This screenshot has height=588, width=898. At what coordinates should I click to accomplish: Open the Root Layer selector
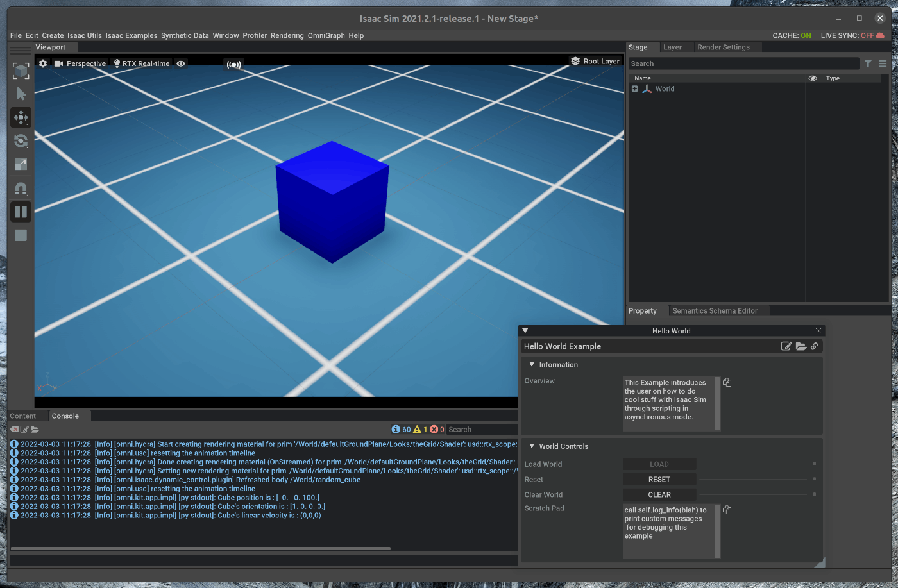click(x=595, y=61)
